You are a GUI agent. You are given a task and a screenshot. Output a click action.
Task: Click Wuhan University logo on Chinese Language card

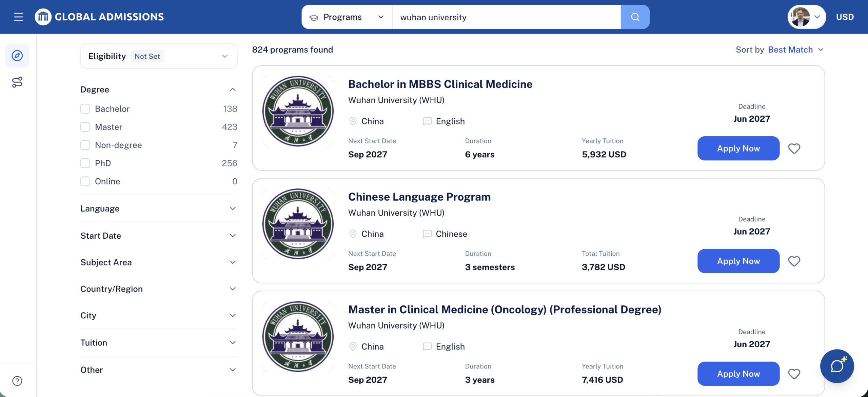click(x=298, y=224)
